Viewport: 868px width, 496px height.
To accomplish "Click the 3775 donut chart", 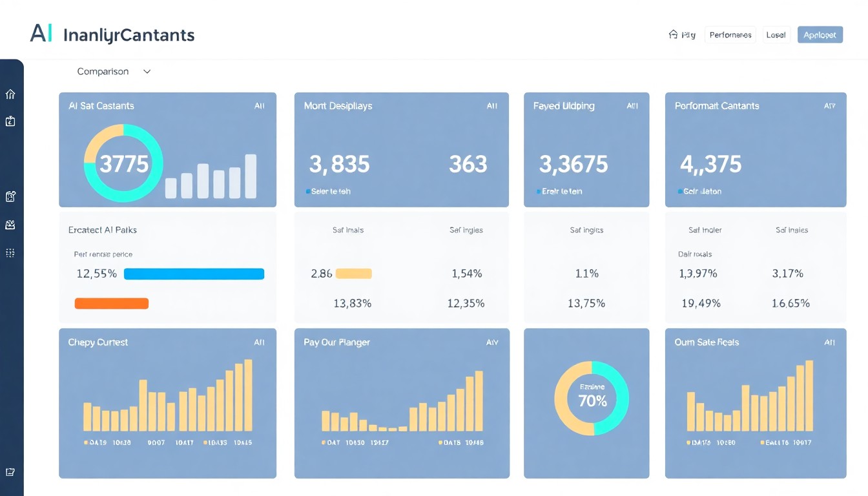I will 123,163.
